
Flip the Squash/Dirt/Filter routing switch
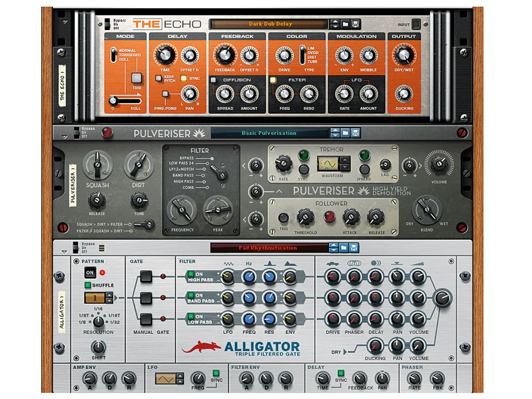point(146,225)
